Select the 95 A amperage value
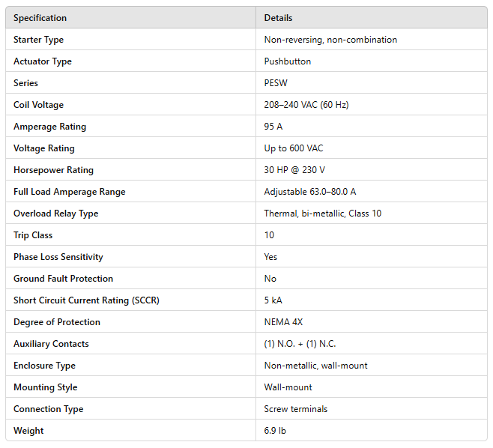 point(273,127)
